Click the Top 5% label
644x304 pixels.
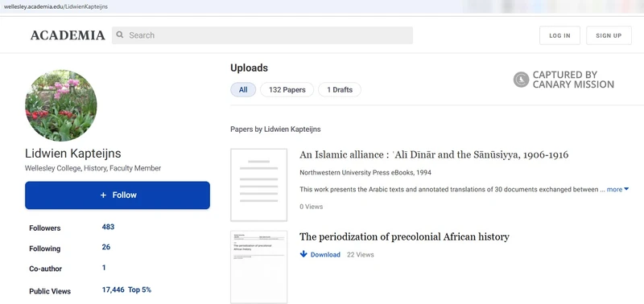click(x=139, y=290)
